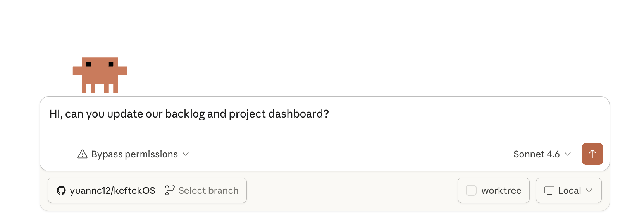
Task: Place cursor on the word backlog
Action: pyautogui.click(x=185, y=114)
